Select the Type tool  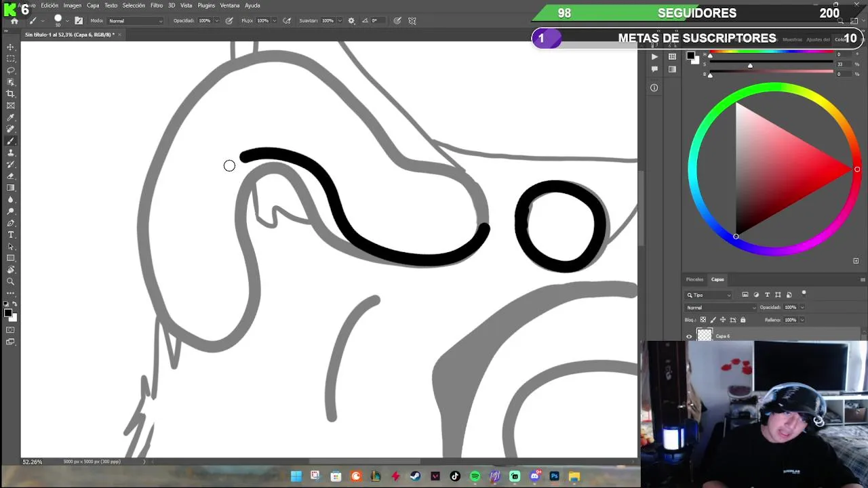(x=11, y=235)
